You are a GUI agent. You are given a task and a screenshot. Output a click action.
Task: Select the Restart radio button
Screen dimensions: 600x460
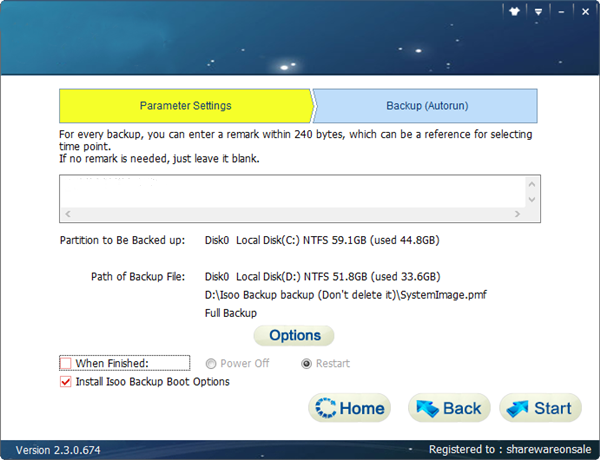[308, 363]
